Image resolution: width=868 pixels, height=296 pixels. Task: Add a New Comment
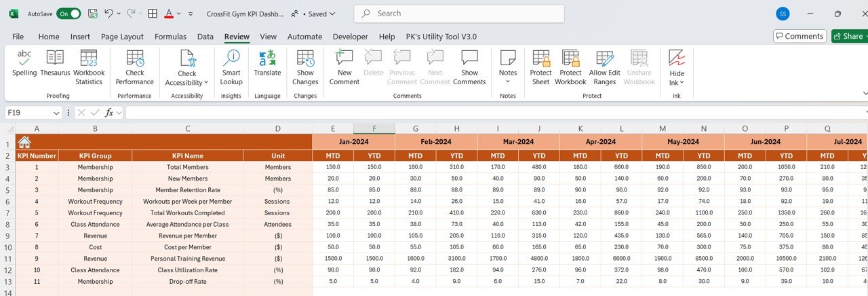(x=344, y=67)
